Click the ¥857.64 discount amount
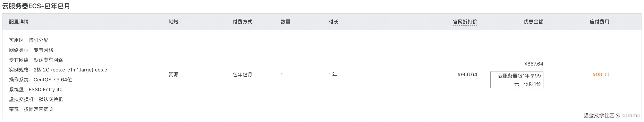The height and width of the screenshot is (122, 644). pos(534,64)
